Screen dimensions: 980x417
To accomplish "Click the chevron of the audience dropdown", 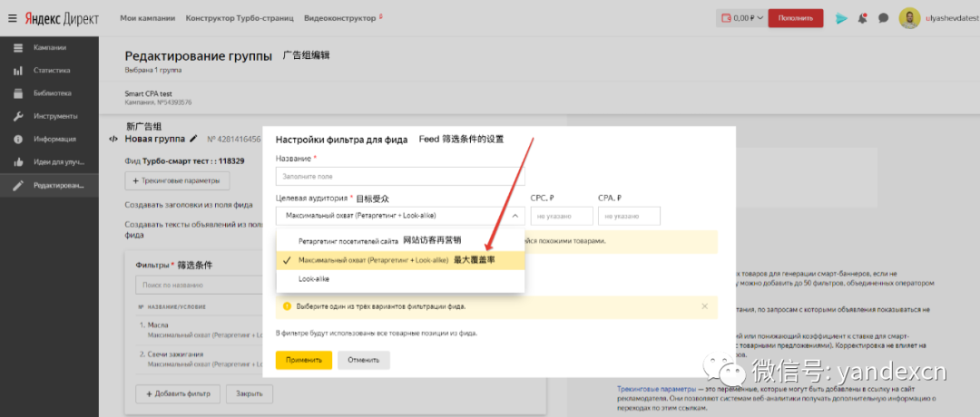I will click(x=515, y=216).
